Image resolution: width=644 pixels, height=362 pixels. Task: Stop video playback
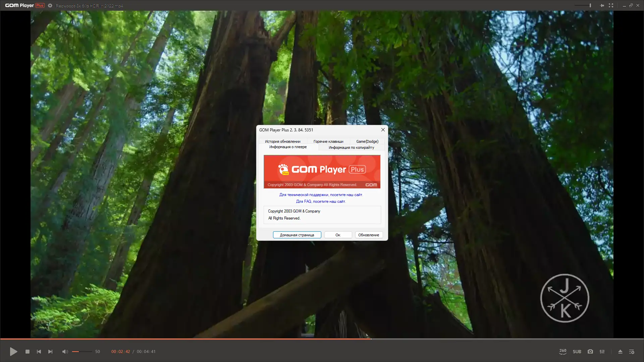tap(28, 352)
